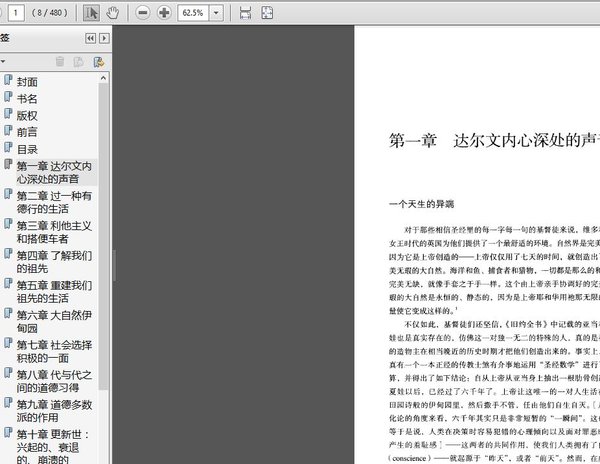
Task: Click the bookmark icon beside 封面
Action: [x=8, y=80]
